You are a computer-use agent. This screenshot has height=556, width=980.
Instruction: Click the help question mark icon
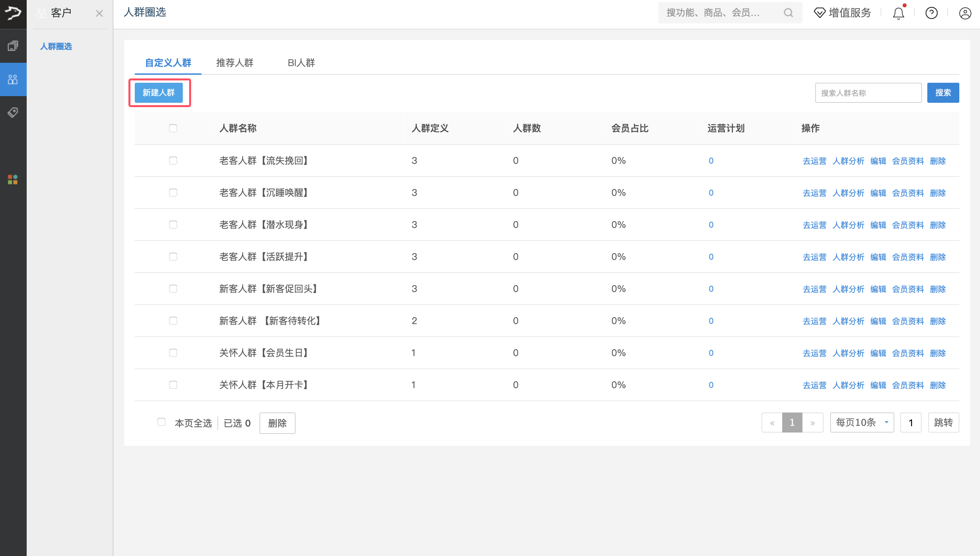(931, 13)
